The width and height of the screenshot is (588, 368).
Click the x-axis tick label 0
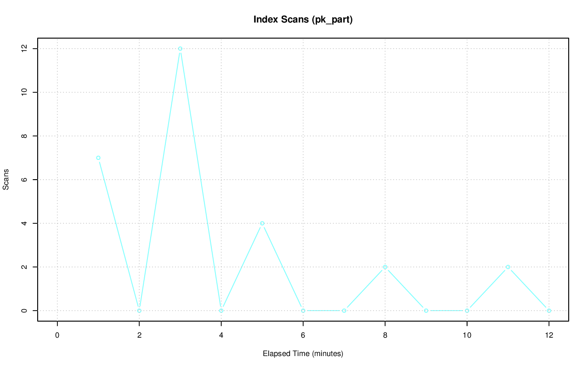pos(57,335)
